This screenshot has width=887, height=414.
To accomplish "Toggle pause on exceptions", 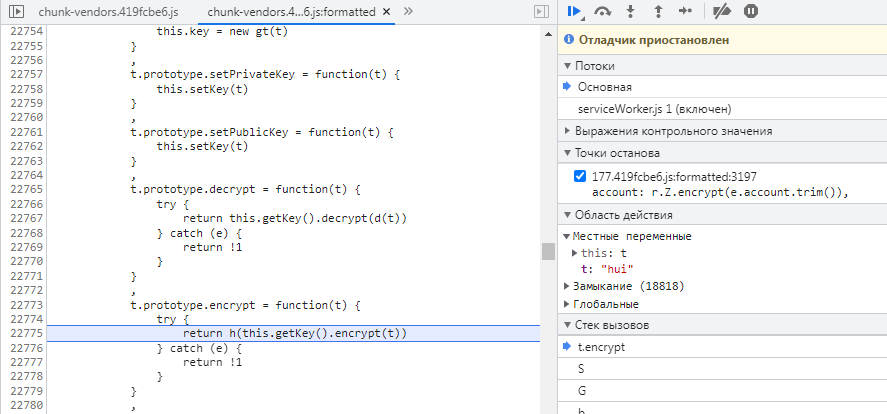I will (750, 11).
